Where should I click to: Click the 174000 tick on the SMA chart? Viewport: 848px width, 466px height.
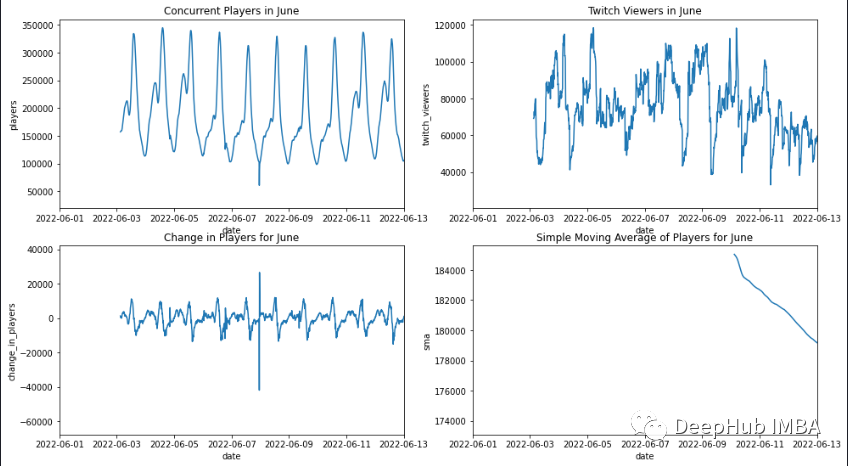pos(450,422)
